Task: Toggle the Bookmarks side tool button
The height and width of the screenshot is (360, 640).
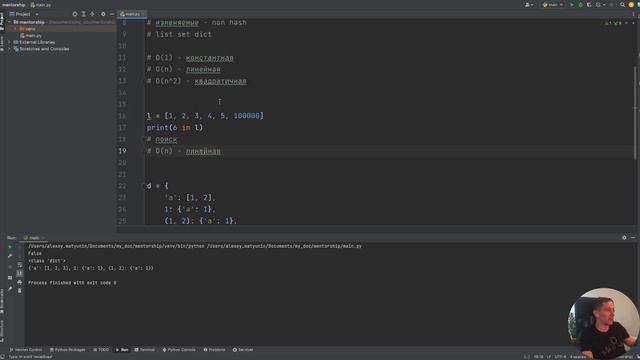Action: coord(2,300)
